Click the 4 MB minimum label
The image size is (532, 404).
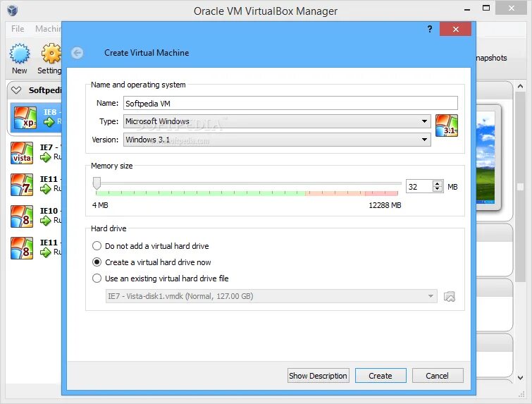[100, 205]
